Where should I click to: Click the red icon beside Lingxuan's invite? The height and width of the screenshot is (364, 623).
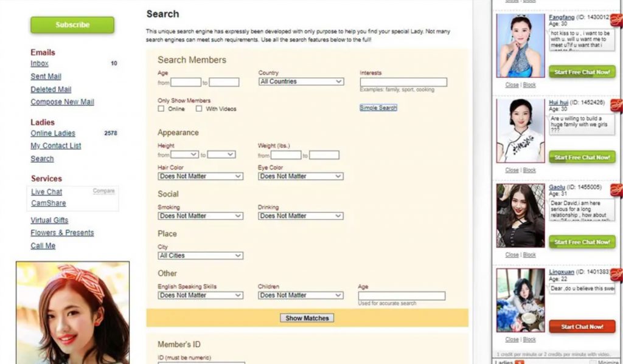click(x=616, y=275)
